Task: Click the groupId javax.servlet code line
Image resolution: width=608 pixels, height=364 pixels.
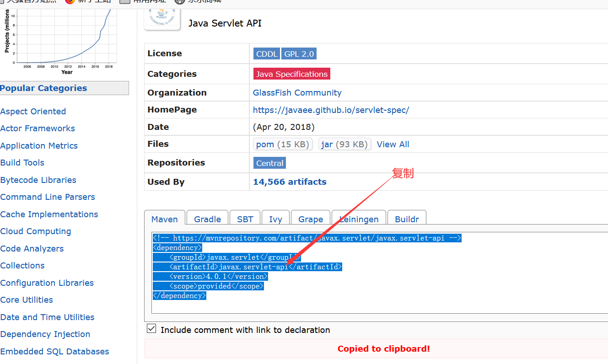Action: click(235, 257)
